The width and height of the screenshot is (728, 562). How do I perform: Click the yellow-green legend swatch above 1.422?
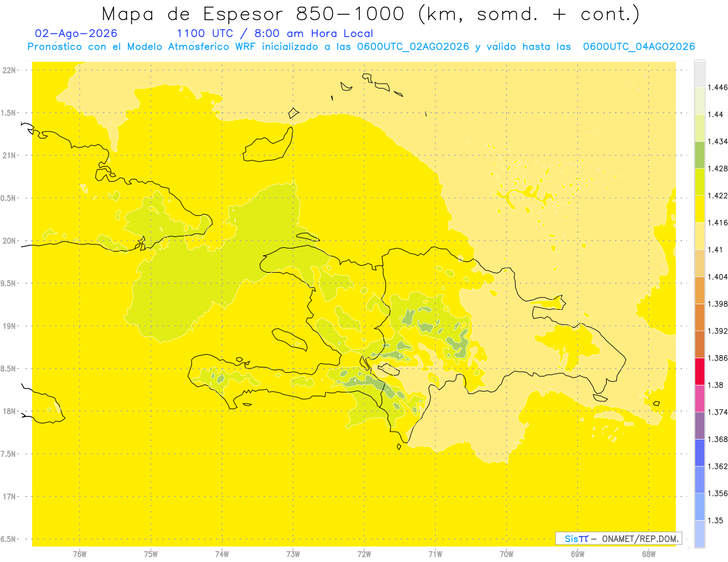[x=699, y=182]
